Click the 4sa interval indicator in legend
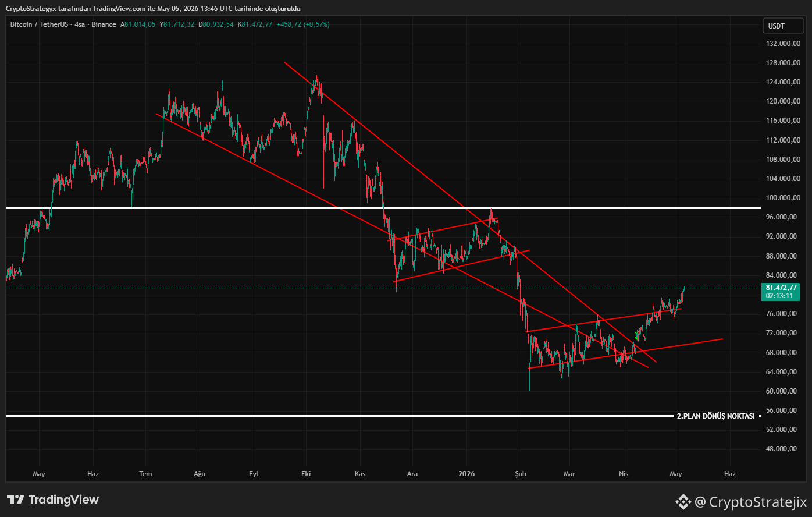This screenshot has width=812, height=517. pyautogui.click(x=80, y=24)
